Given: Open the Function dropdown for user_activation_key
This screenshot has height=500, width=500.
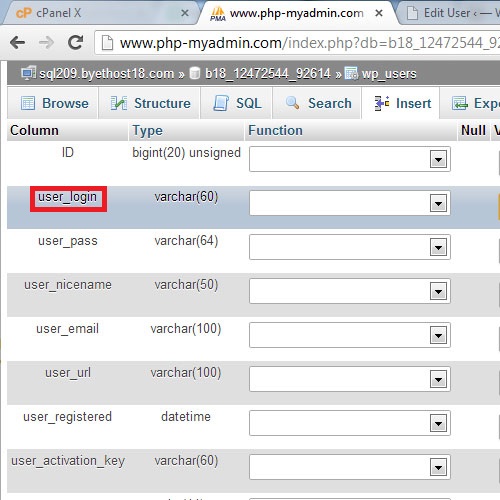Looking at the screenshot, I should pyautogui.click(x=350, y=467).
